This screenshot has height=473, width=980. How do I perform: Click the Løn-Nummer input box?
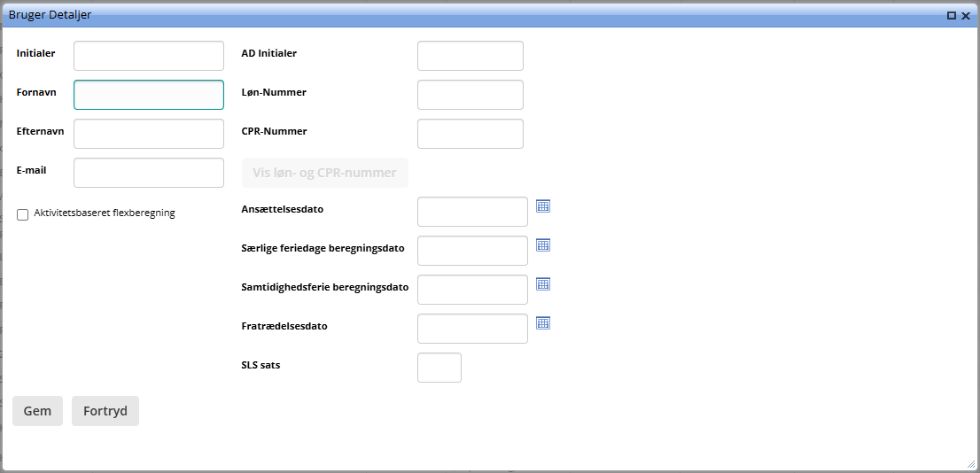(x=471, y=95)
